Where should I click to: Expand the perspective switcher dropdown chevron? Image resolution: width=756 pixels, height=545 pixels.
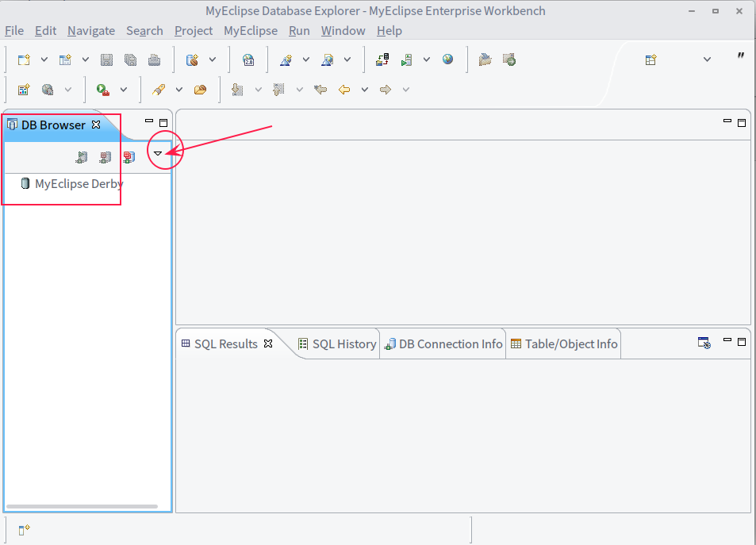707,59
